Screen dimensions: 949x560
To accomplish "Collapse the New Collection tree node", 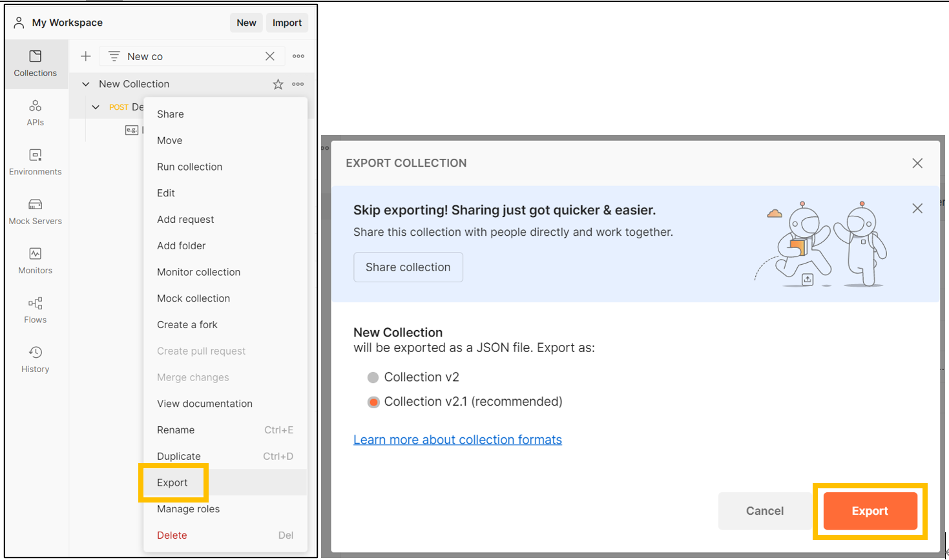I will tap(85, 84).
